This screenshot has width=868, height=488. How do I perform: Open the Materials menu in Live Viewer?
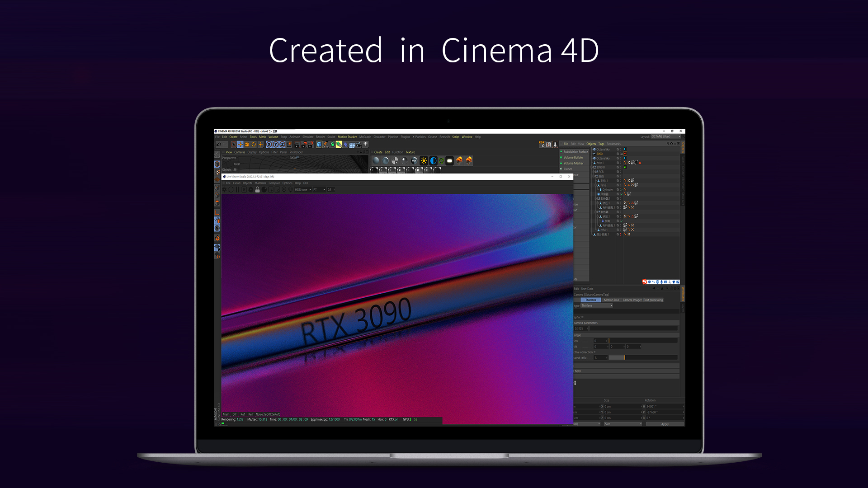pyautogui.click(x=260, y=183)
